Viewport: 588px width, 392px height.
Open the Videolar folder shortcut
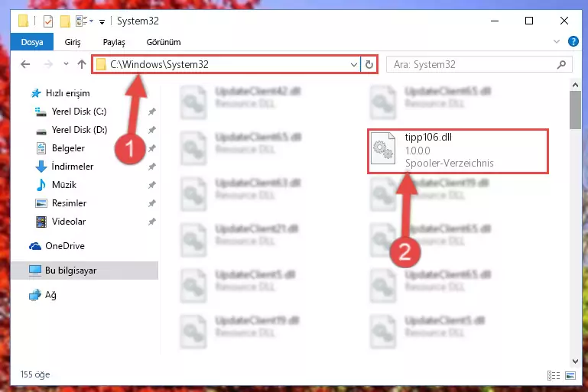coord(69,222)
